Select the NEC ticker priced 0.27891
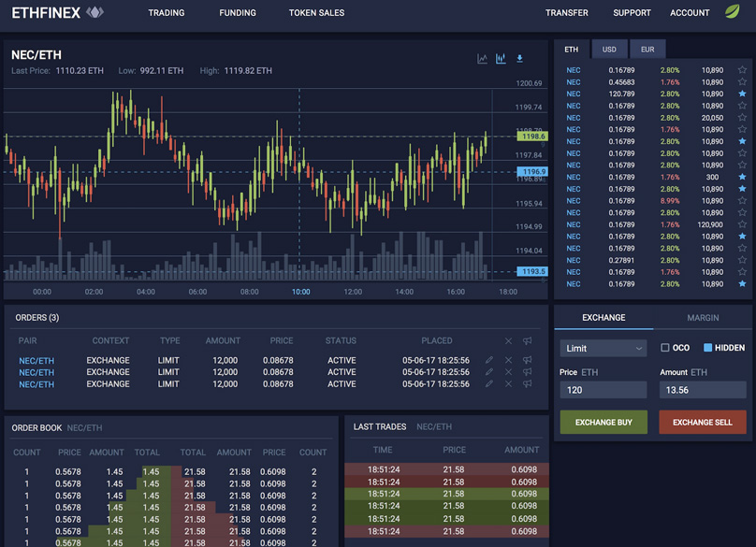 [574, 260]
